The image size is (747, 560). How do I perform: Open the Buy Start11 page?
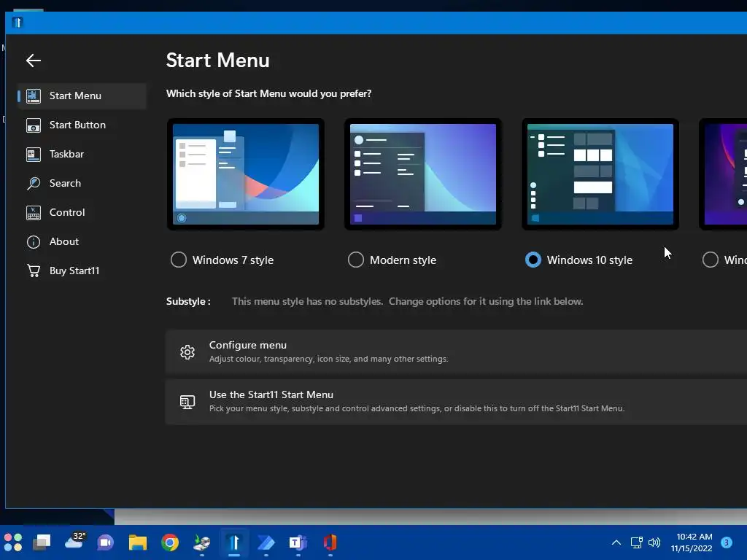click(x=82, y=271)
